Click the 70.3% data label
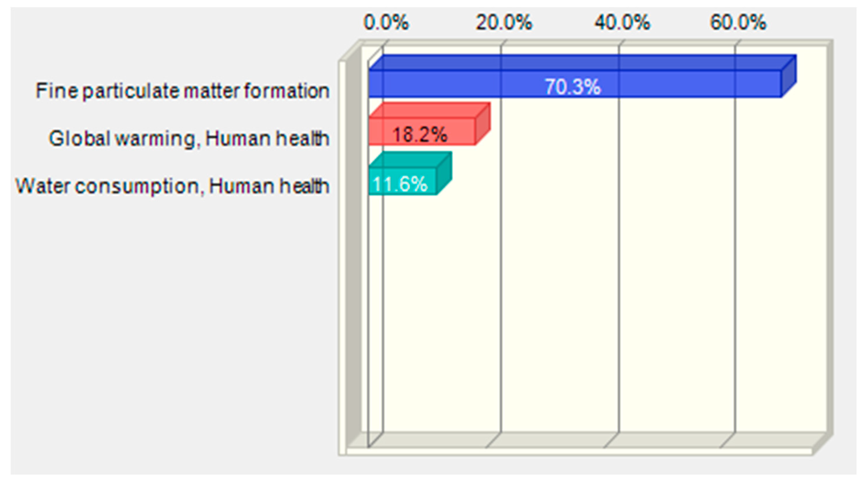This screenshot has height=483, width=868. [573, 87]
